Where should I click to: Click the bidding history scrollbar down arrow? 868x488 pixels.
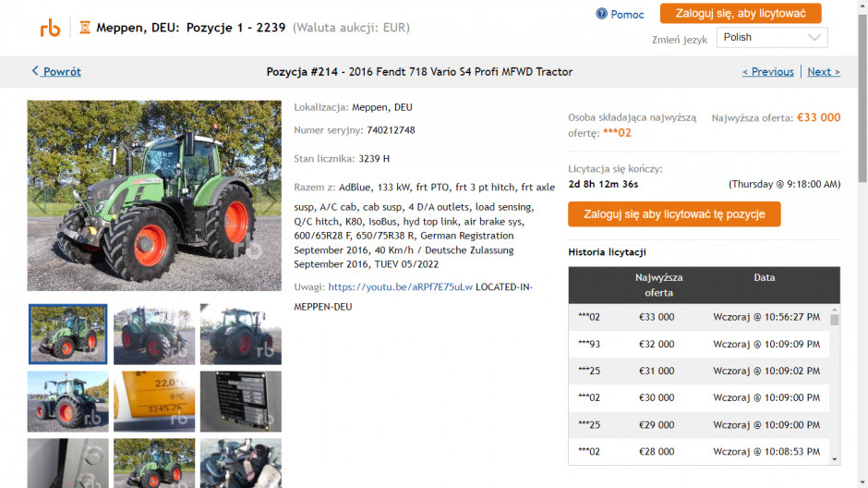tap(835, 458)
